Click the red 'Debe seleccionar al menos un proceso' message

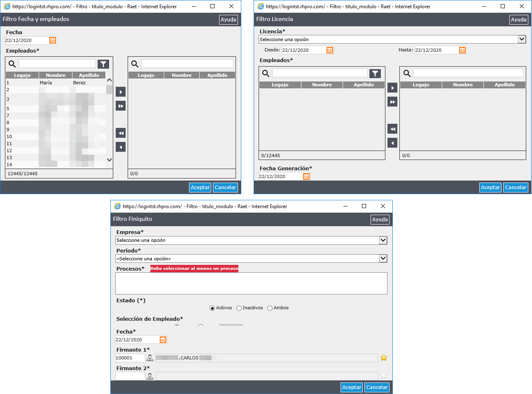click(194, 269)
